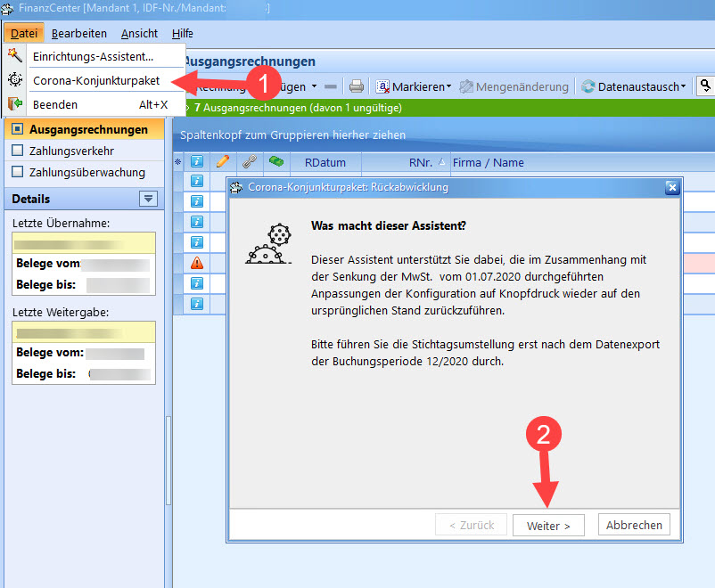Open the Markieren dropdown
Screen dimensions: 715x588
click(x=414, y=86)
